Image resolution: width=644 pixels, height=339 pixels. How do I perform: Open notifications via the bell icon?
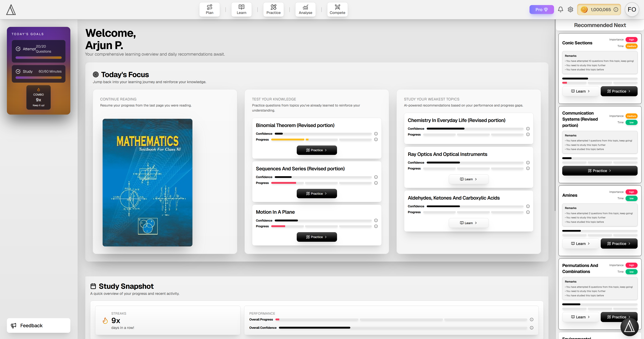click(x=561, y=9)
